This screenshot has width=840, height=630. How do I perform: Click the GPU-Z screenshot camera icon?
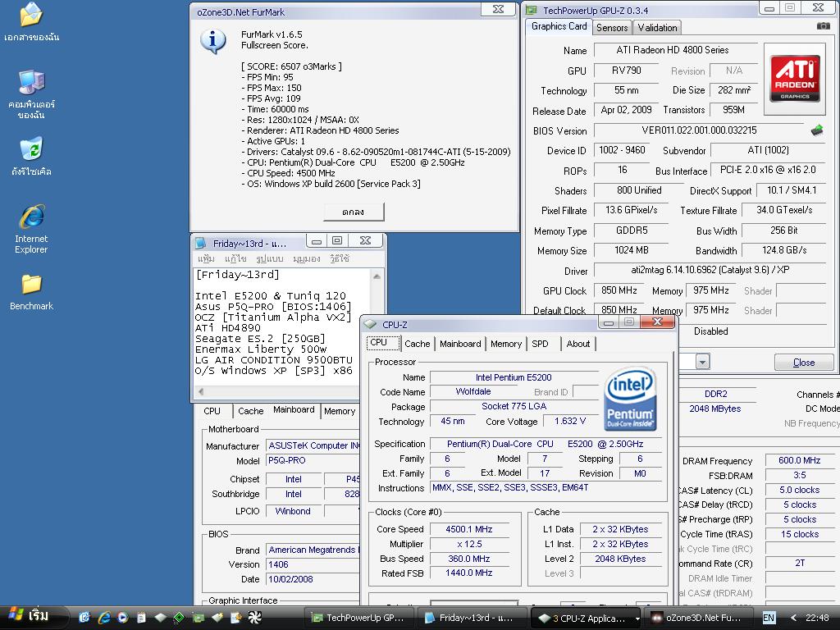click(x=823, y=26)
